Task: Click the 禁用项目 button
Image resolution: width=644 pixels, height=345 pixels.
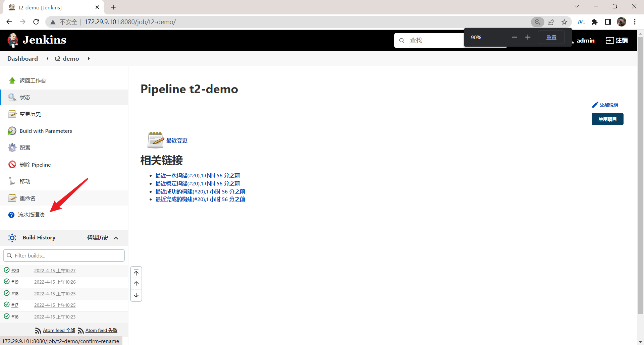Action: coord(607,119)
